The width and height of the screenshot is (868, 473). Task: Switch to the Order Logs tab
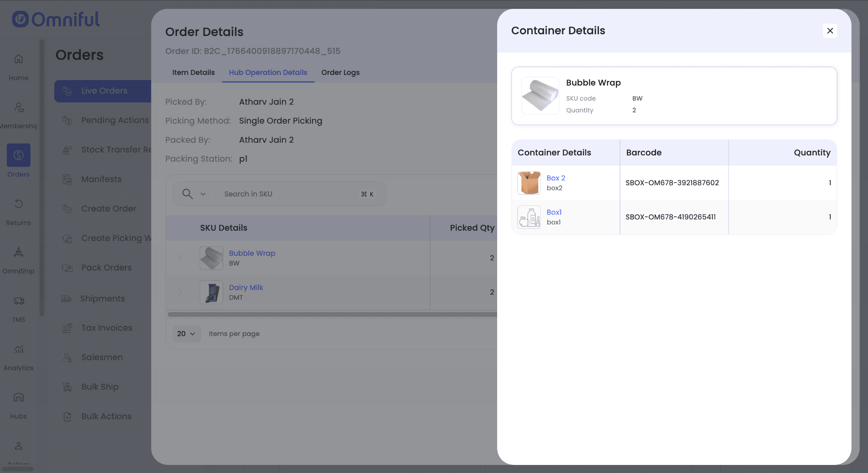(340, 72)
